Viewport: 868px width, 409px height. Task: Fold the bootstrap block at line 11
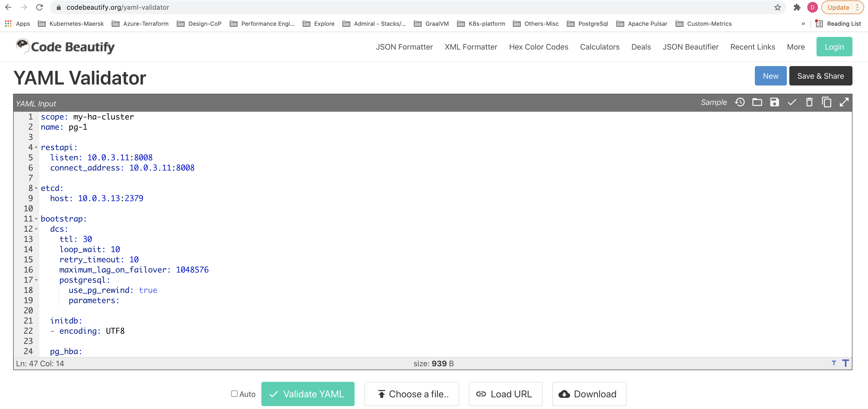[x=36, y=219]
